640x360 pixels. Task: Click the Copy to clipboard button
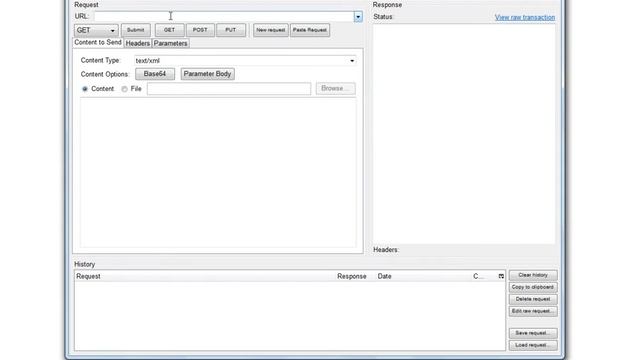[x=533, y=287]
